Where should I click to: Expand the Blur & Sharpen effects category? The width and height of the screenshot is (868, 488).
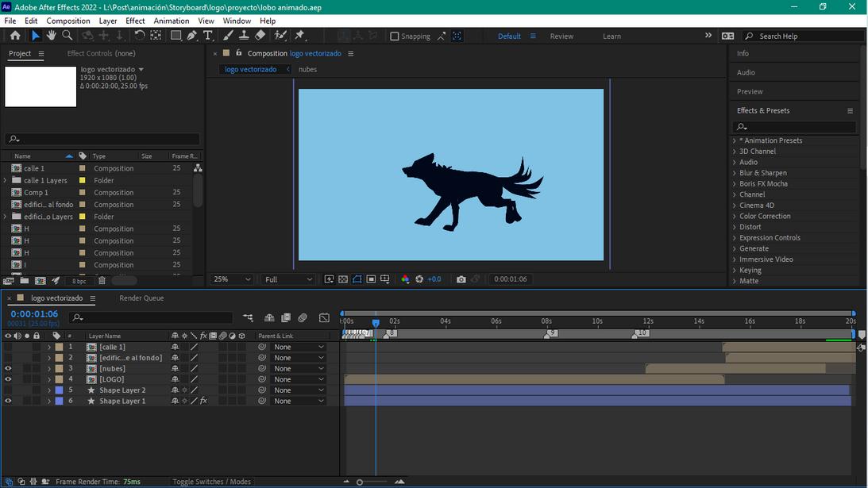coord(734,173)
